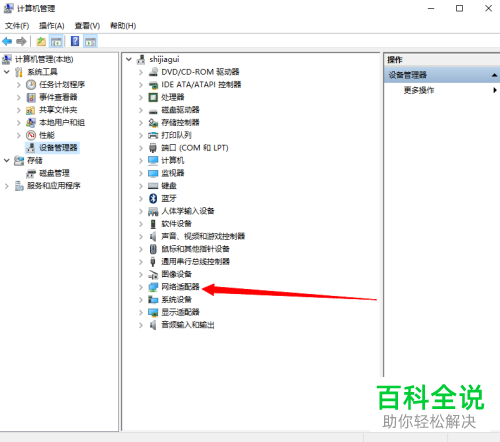Click the Up one level folder icon
The height and width of the screenshot is (442, 500).
41,42
